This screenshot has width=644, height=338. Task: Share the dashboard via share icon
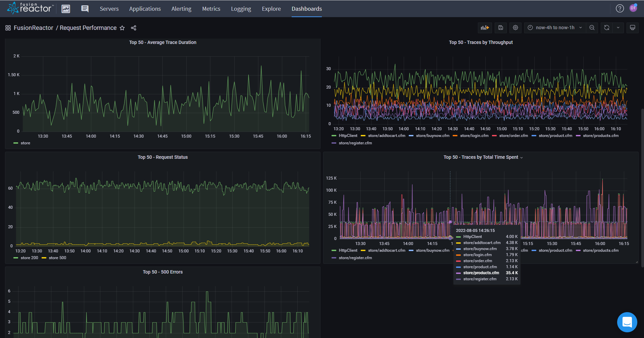click(x=134, y=28)
